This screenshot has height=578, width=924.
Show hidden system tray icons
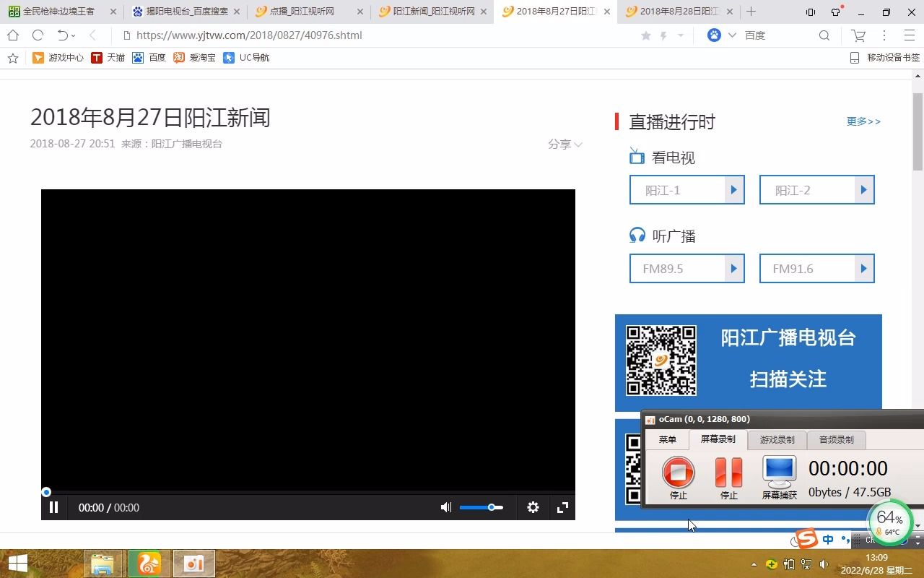coord(754,564)
